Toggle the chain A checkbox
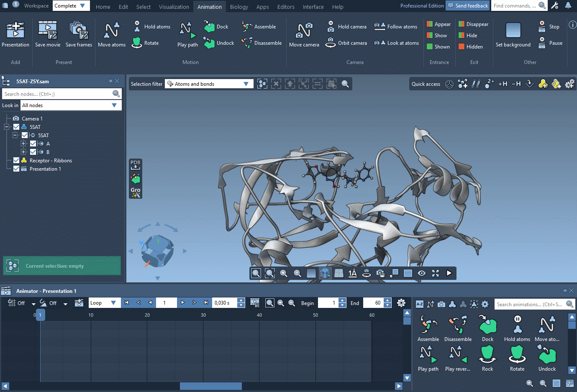 [x=33, y=143]
